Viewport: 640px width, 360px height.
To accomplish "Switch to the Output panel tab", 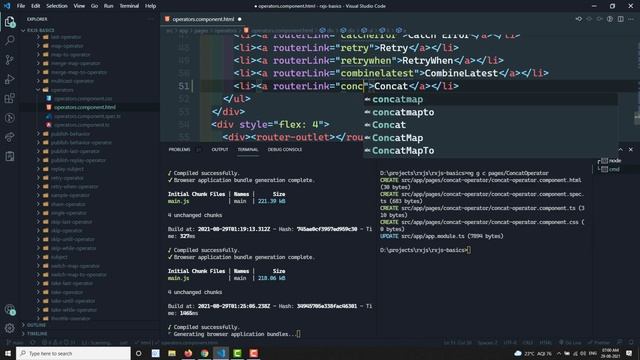I will tap(220, 150).
